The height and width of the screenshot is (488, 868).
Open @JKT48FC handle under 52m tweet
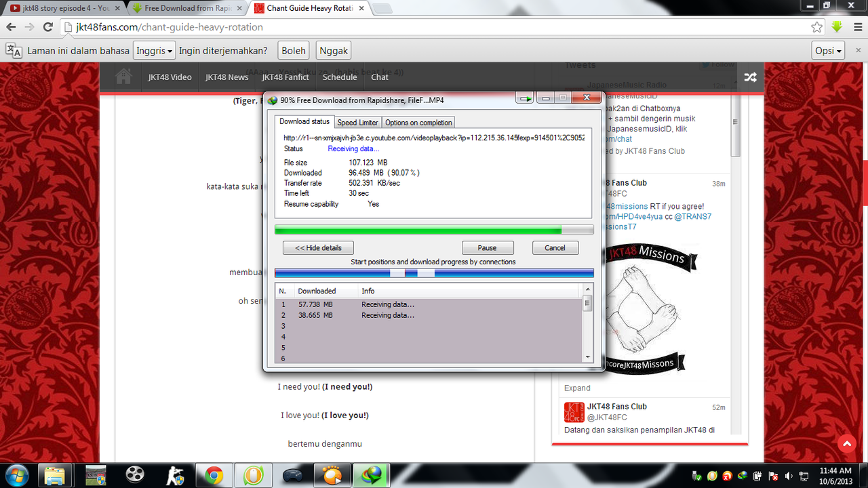click(607, 417)
